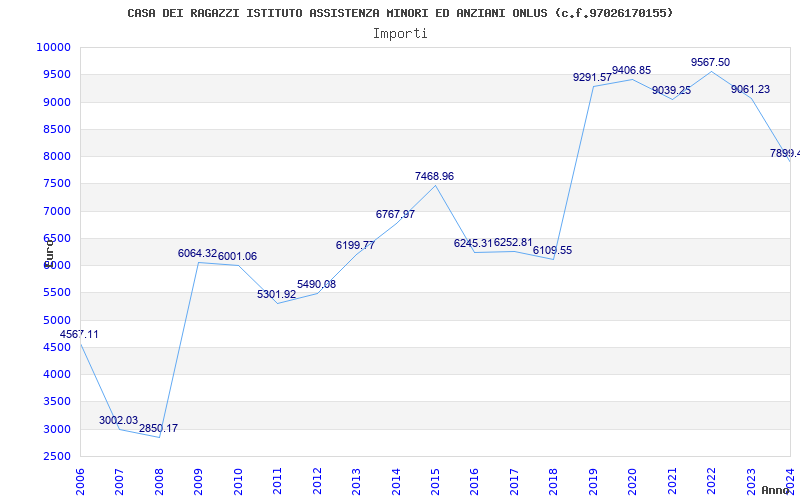Select the 6767.97 label at 2014
The image size is (800, 500).
click(x=395, y=215)
